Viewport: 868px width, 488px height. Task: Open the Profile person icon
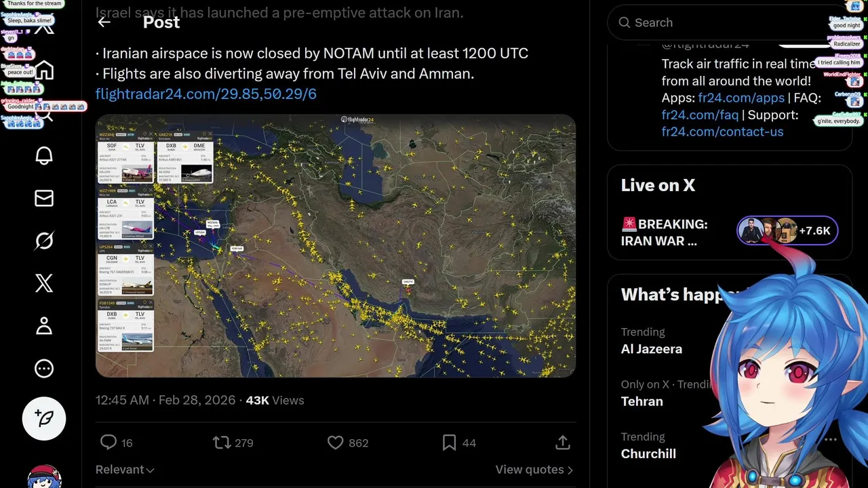[x=44, y=326]
